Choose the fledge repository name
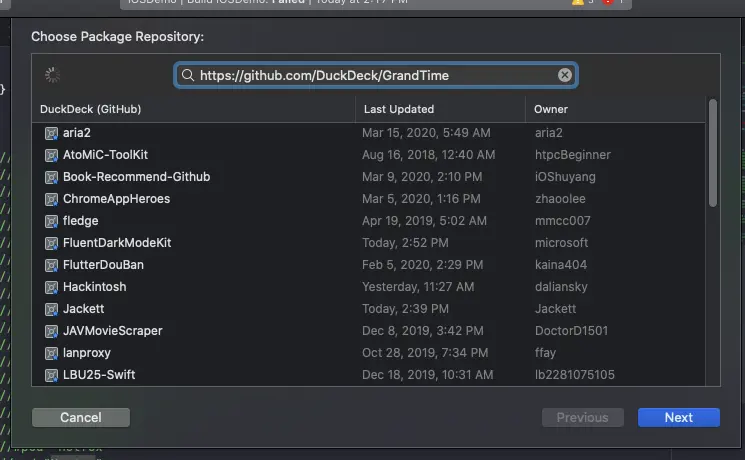745x460 pixels. point(80,220)
